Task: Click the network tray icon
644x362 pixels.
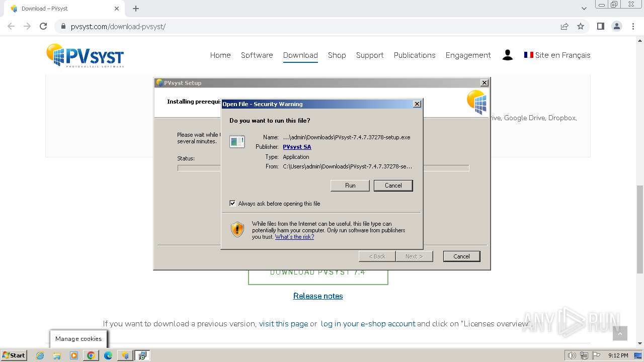Action: pyautogui.click(x=584, y=355)
